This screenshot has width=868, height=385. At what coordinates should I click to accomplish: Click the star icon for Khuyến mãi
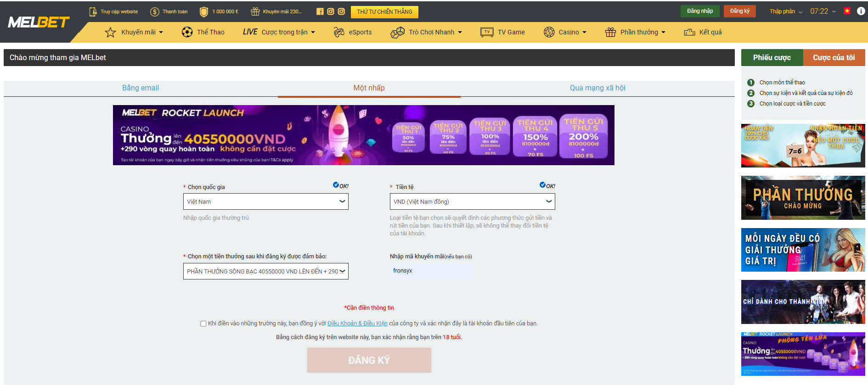tap(110, 32)
